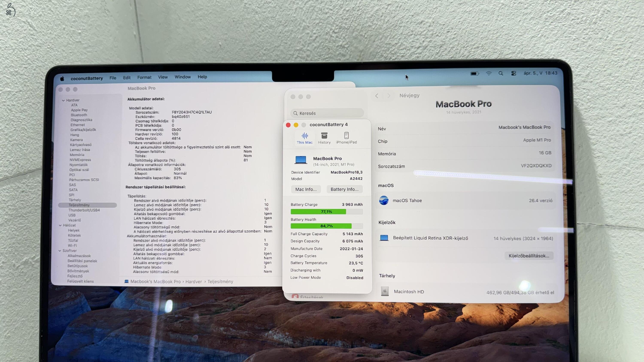Click Teljesítmény in the path bar
Image resolution: width=644 pixels, height=362 pixels.
click(220, 282)
